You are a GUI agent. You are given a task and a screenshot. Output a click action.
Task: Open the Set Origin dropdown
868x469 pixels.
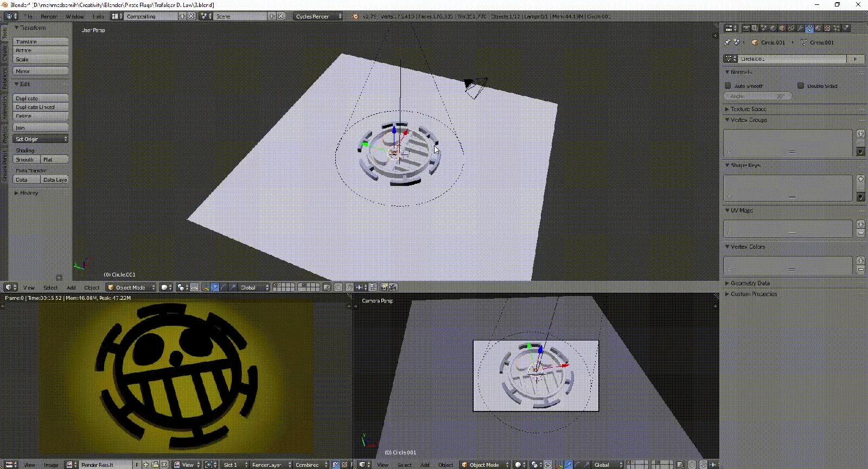click(41, 139)
